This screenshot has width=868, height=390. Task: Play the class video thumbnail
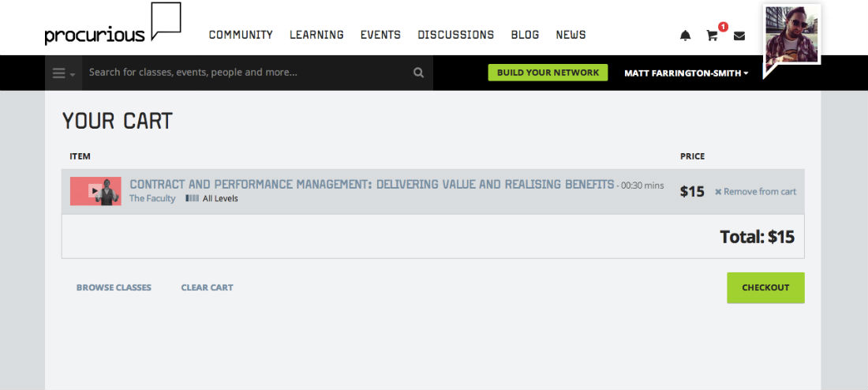click(x=95, y=191)
